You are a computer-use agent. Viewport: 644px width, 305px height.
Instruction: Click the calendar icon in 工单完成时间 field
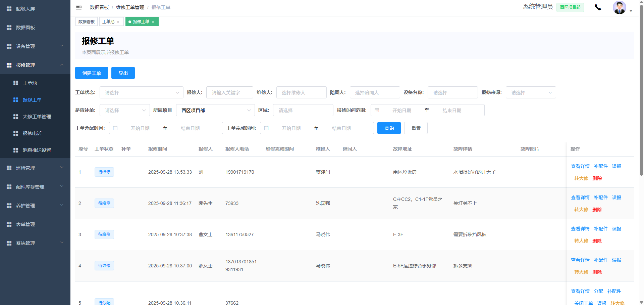pos(266,128)
